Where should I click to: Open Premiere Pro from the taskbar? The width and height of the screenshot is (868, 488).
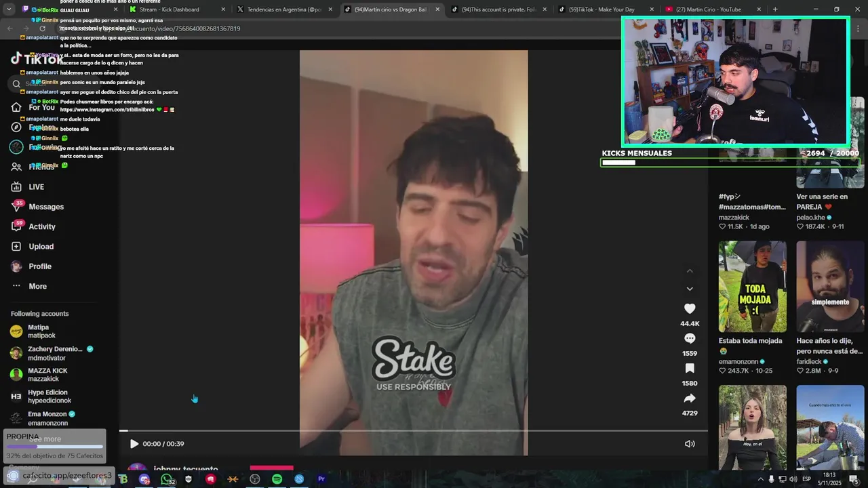tap(321, 479)
